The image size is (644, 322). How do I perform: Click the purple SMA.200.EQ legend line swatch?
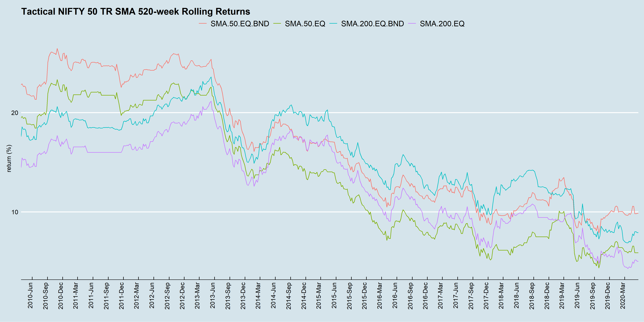(x=412, y=24)
